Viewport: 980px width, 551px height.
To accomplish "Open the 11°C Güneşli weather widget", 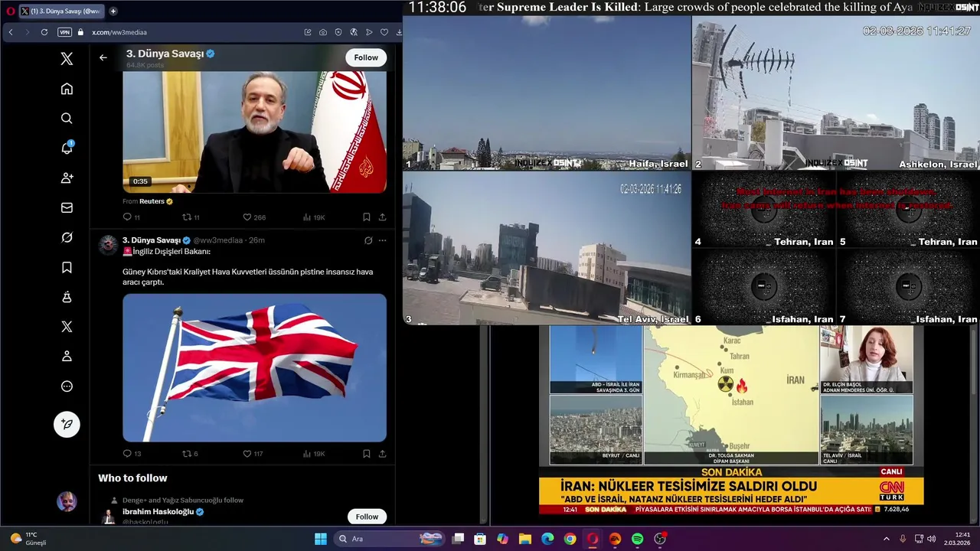I will point(28,539).
